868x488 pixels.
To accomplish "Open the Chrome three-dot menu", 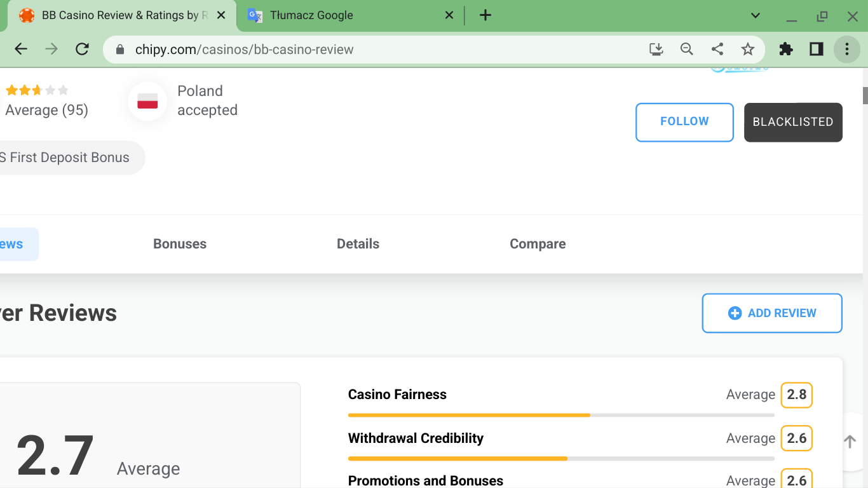I will (x=847, y=49).
